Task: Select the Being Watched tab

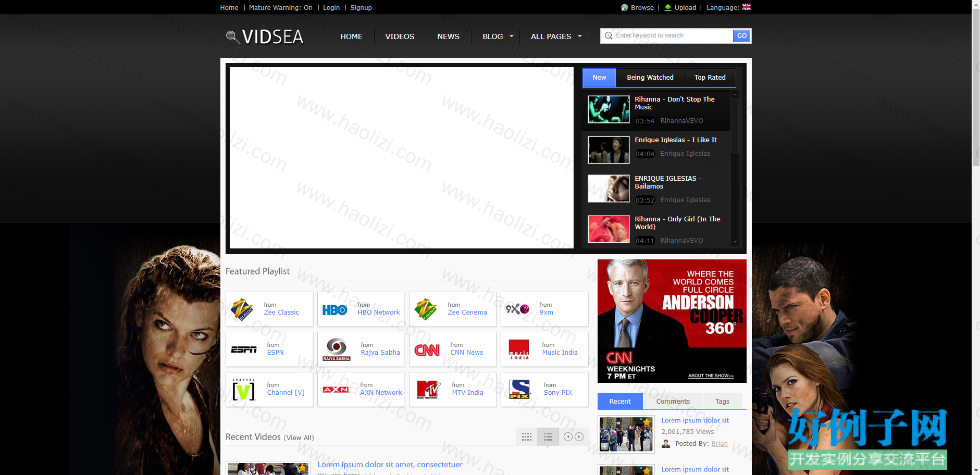Action: point(650,78)
